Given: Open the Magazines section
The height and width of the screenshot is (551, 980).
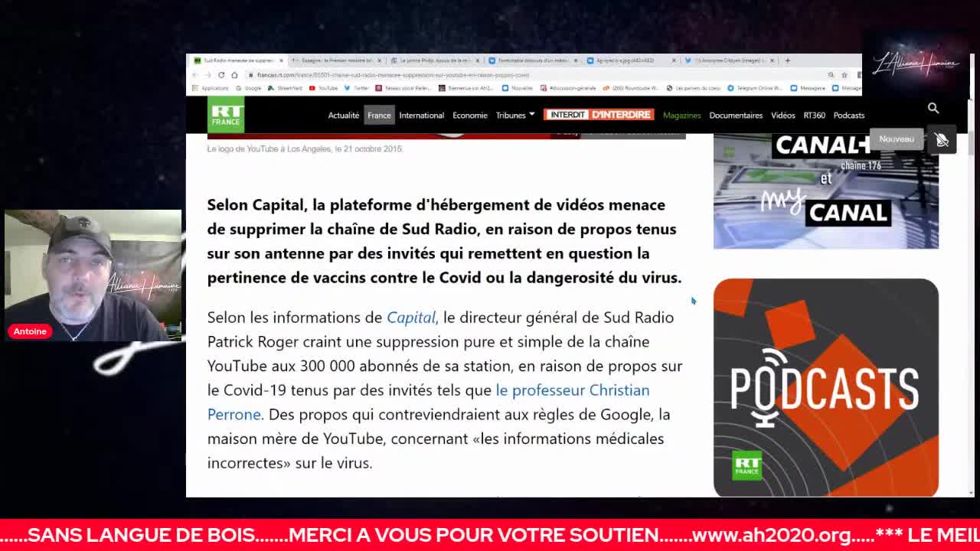Looking at the screenshot, I should pyautogui.click(x=681, y=116).
